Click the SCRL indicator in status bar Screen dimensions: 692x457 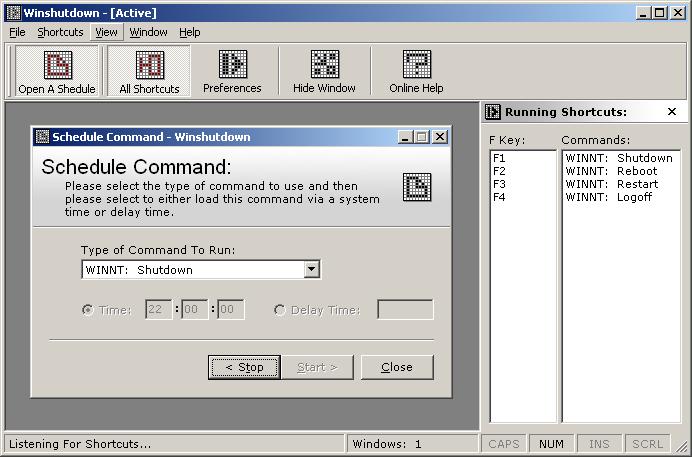click(x=647, y=444)
